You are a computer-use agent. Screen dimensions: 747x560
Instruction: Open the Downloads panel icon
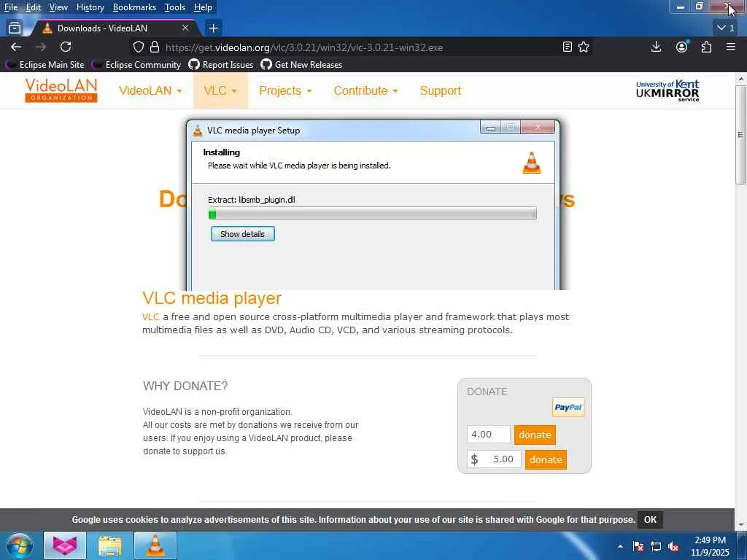(x=656, y=47)
